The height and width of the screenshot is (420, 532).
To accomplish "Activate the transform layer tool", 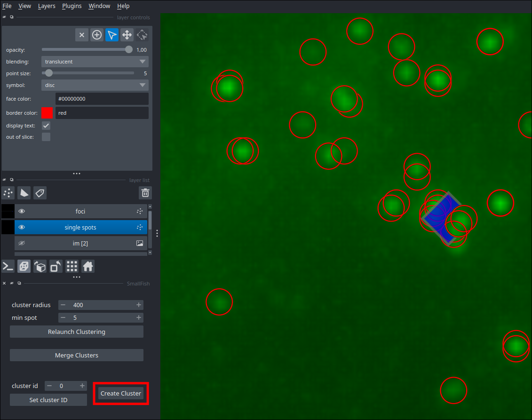I will click(142, 35).
